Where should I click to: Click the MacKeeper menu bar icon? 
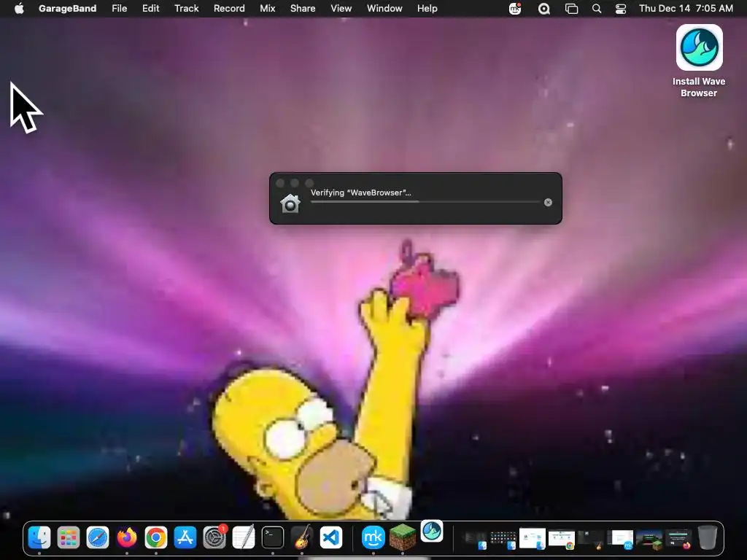(x=515, y=9)
